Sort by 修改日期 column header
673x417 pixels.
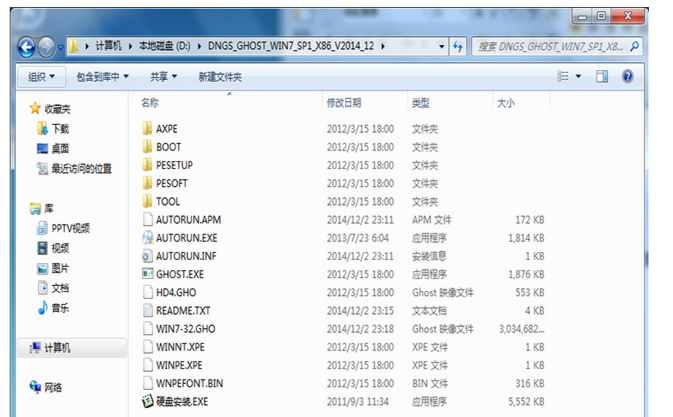[x=344, y=103]
